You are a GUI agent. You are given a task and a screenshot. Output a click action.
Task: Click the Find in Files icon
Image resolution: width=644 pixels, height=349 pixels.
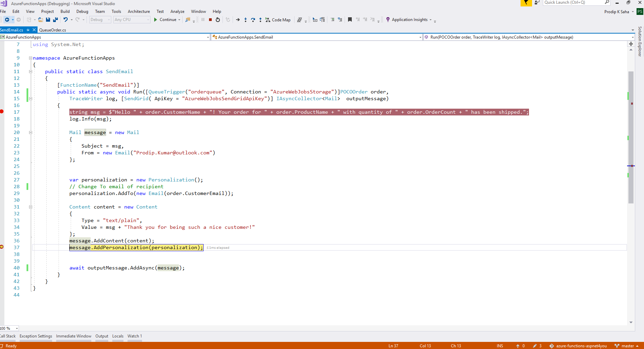[188, 20]
